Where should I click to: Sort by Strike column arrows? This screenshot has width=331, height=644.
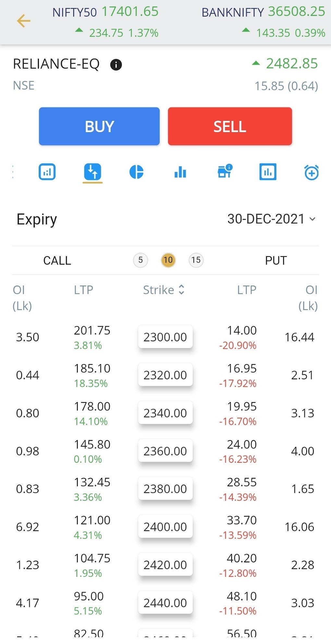point(181,290)
